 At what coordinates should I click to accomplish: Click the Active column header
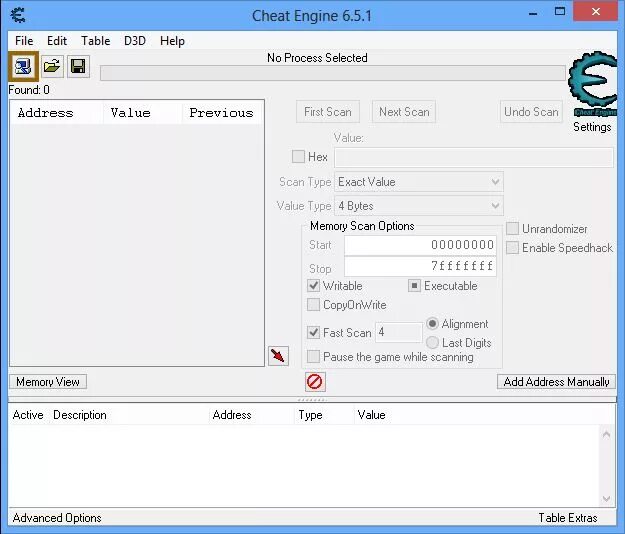tap(28, 415)
